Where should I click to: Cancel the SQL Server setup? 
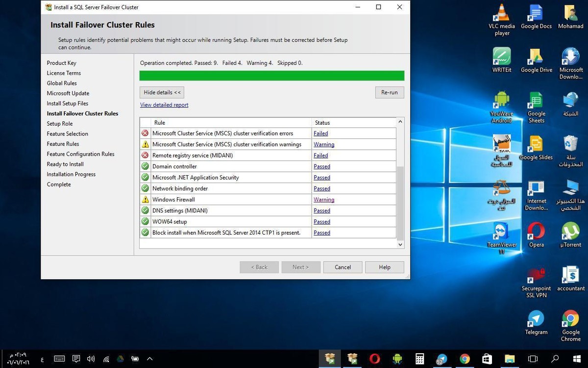pyautogui.click(x=343, y=267)
